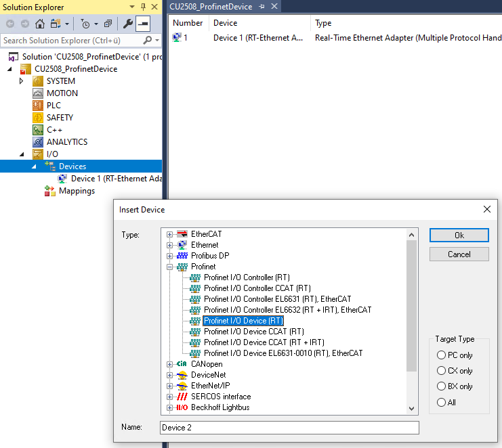Pin the Solution Explorer panel
This screenshot has width=502, height=448.
pos(143,7)
